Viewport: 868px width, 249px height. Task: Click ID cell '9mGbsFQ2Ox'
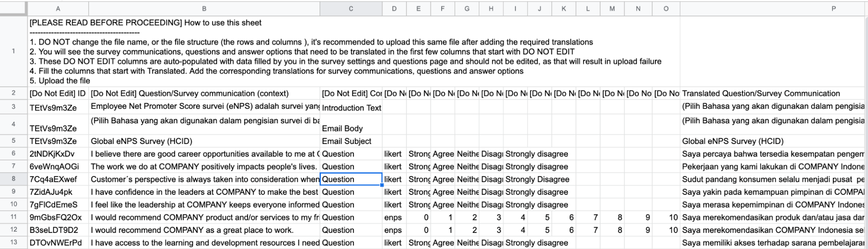pos(58,217)
